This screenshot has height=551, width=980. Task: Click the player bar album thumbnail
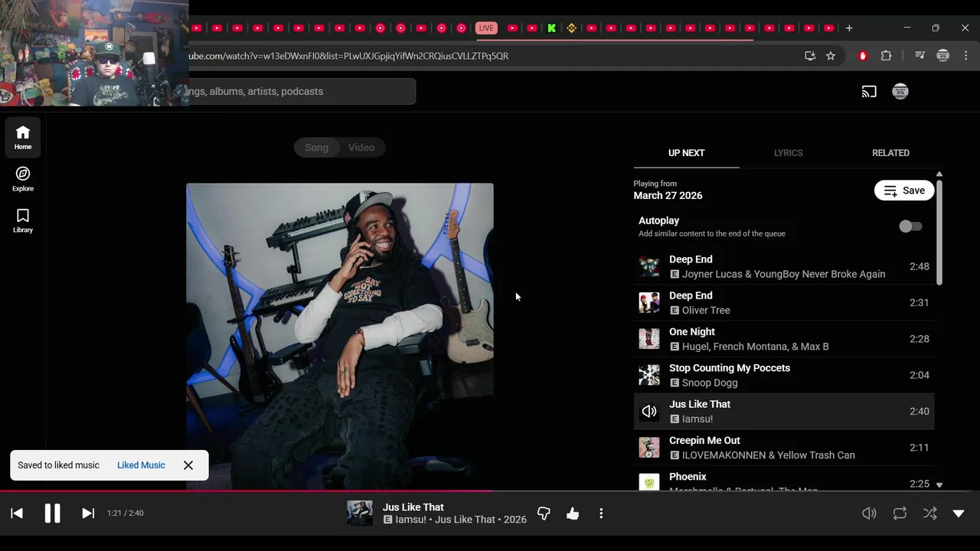point(360,514)
